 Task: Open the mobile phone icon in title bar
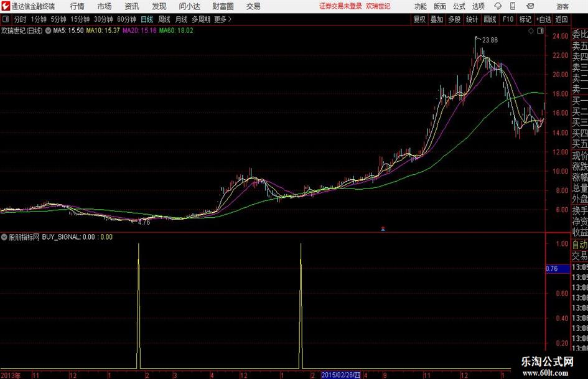point(513,6)
